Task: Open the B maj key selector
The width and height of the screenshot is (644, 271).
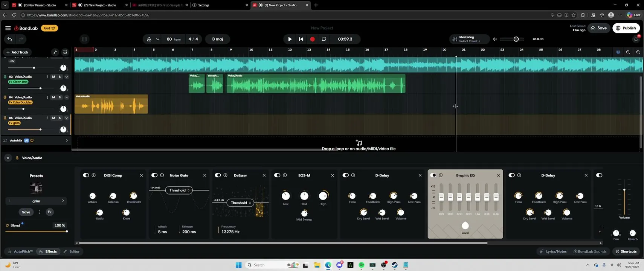Action: [x=217, y=39]
